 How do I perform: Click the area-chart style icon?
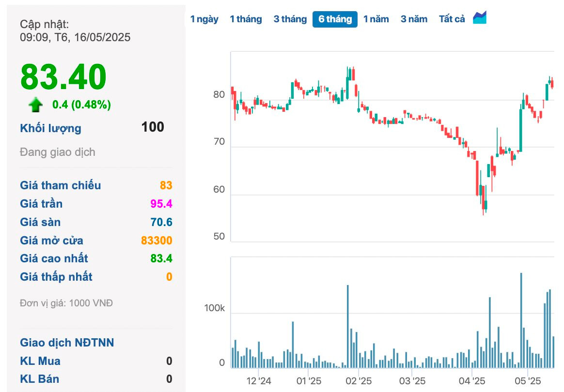tap(480, 18)
